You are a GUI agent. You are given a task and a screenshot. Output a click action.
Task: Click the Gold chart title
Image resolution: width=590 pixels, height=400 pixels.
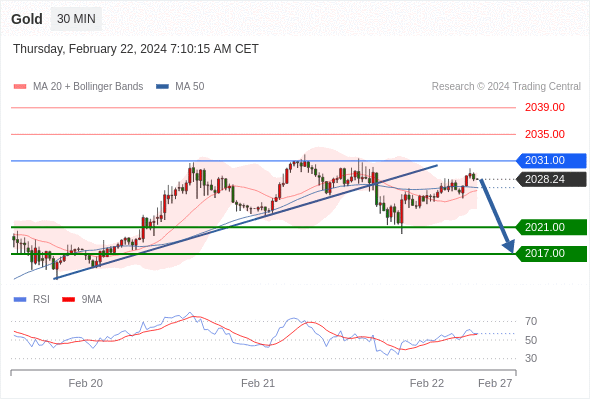click(x=27, y=19)
